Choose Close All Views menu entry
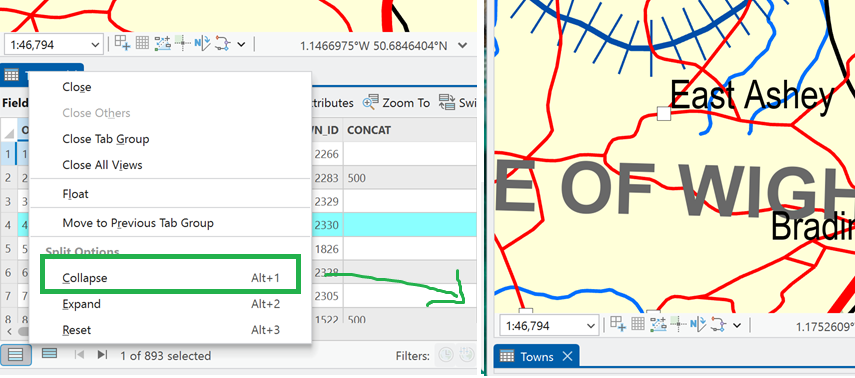The width and height of the screenshot is (855, 378). 103,165
